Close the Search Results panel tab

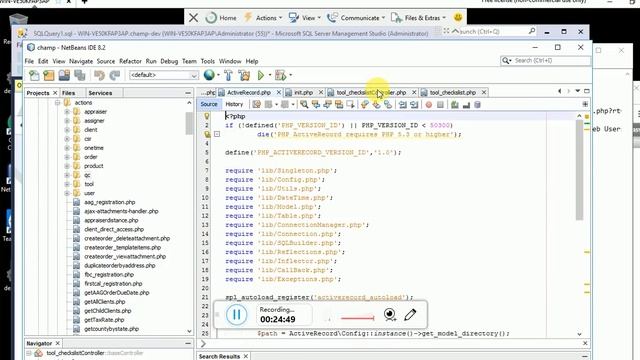coord(246,356)
